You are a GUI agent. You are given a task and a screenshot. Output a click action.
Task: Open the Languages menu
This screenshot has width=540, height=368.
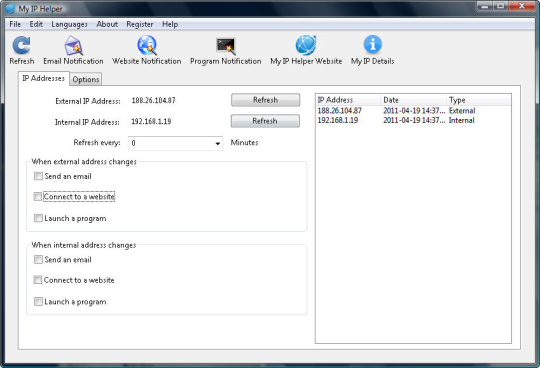pos(69,24)
